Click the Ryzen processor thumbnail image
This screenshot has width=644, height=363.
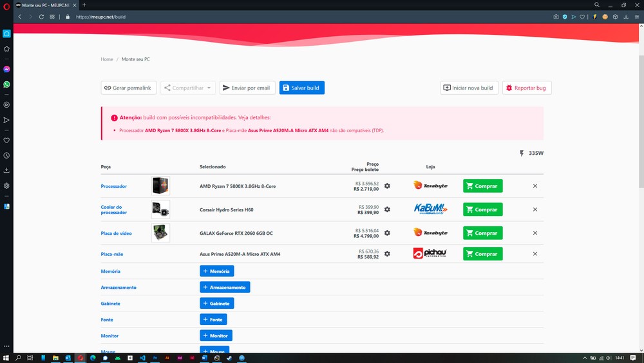[160, 186]
